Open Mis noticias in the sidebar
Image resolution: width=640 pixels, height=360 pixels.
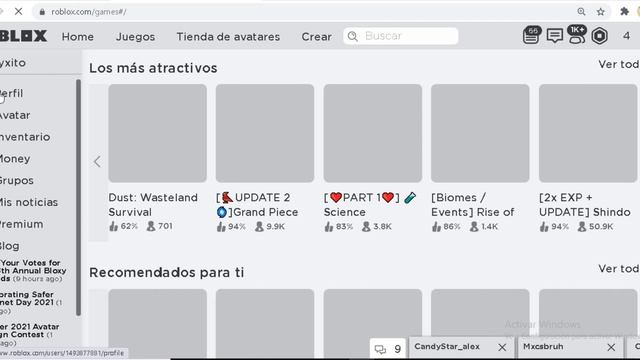click(29, 202)
